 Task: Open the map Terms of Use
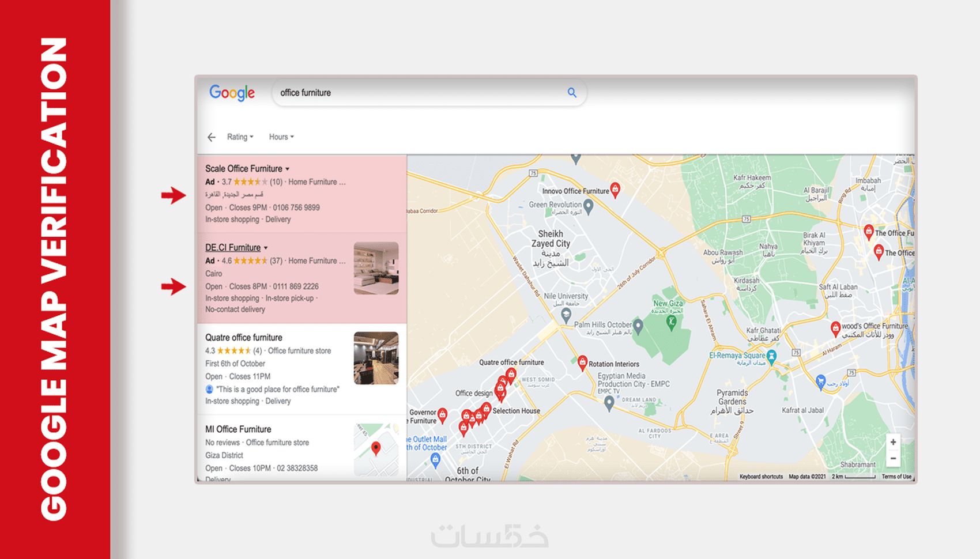(896, 477)
